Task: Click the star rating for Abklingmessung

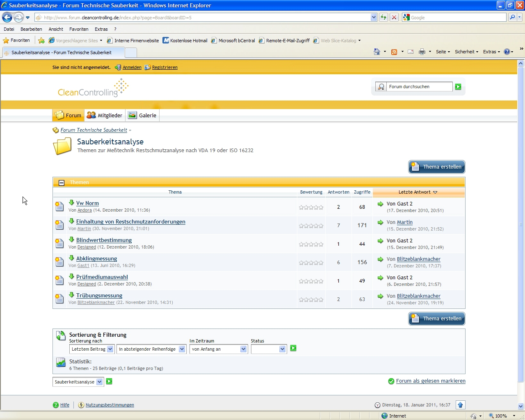Action: click(311, 263)
